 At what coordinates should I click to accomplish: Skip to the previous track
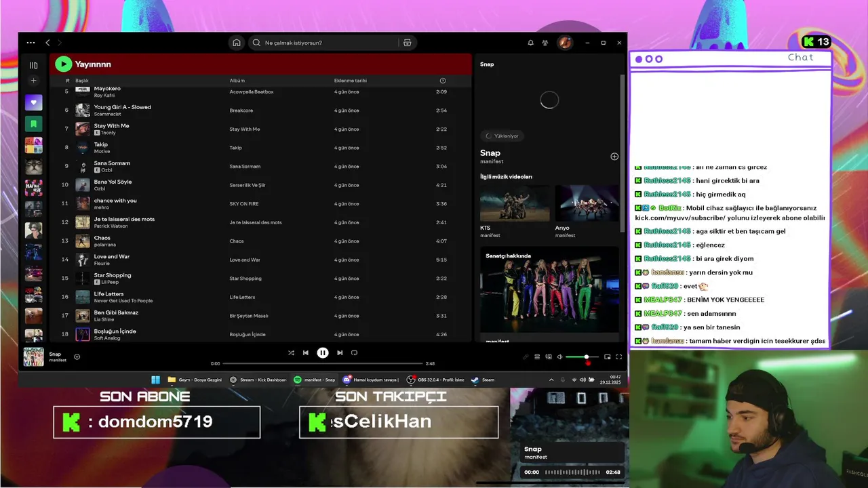[x=306, y=352]
